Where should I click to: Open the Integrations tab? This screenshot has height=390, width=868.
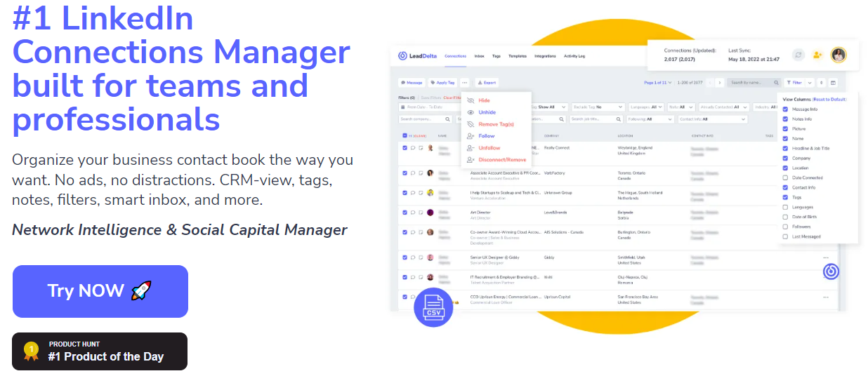point(545,56)
